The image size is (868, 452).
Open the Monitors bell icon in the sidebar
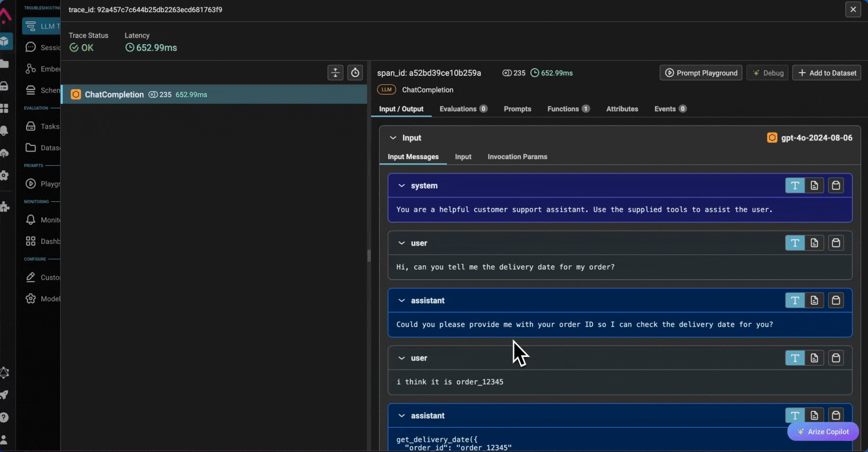[31, 220]
